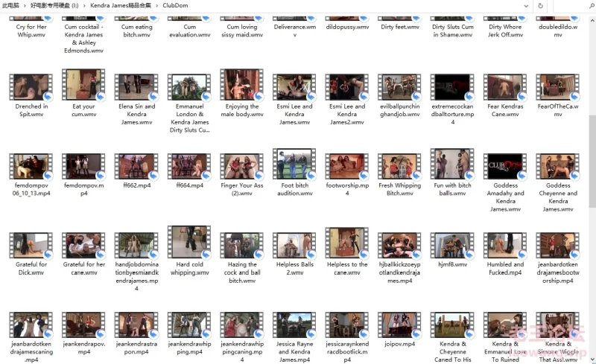Select the FearOfTheCa.wmv thumbnail
This screenshot has width=596, height=364.
pyautogui.click(x=557, y=87)
